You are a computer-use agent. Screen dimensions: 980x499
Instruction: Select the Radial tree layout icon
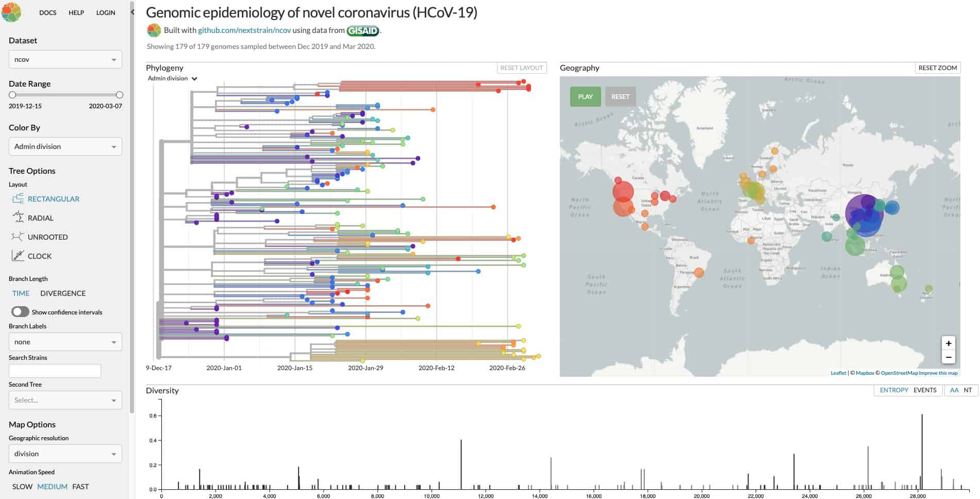point(18,218)
